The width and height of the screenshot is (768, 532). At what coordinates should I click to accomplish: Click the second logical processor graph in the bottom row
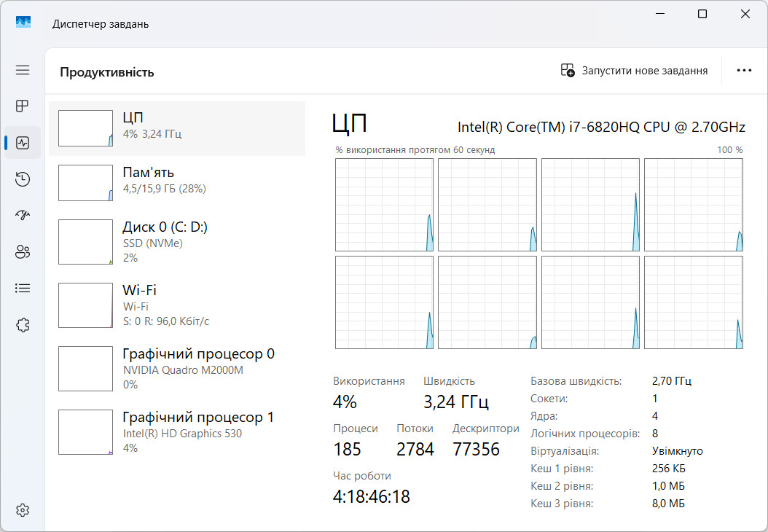(x=487, y=302)
